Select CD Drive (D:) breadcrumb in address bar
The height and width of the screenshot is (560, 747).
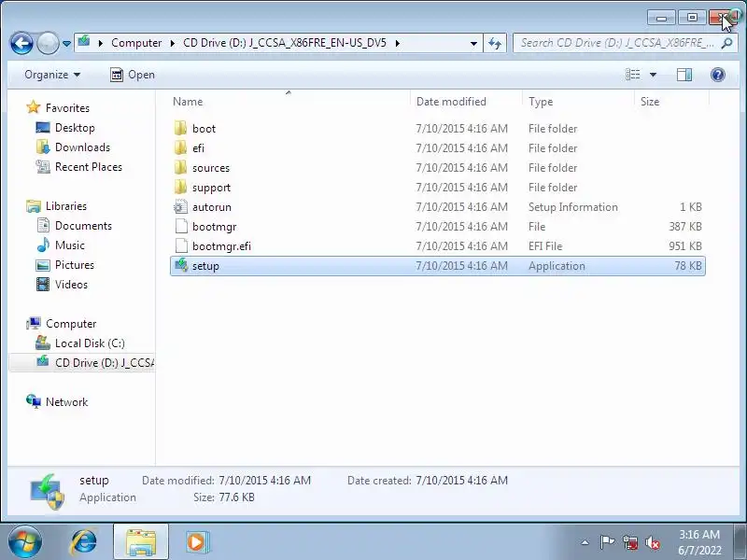point(285,43)
